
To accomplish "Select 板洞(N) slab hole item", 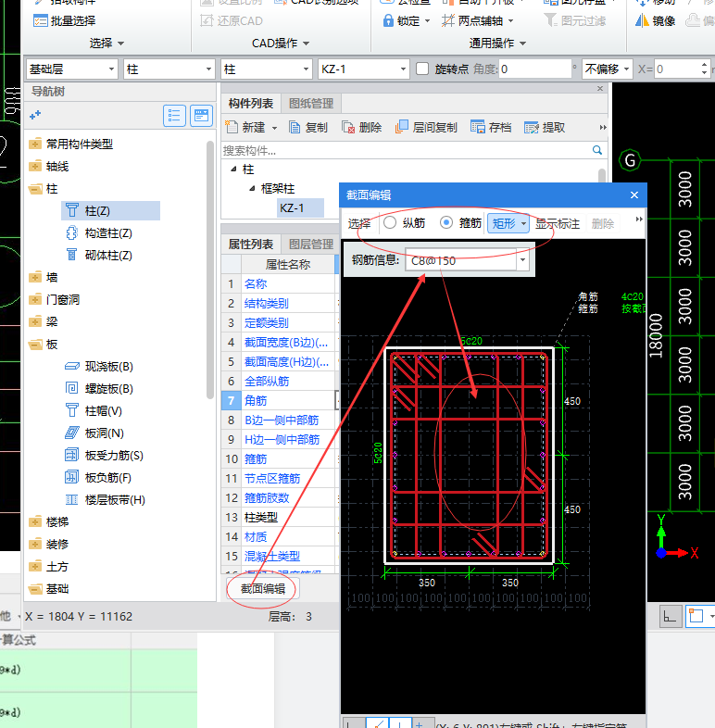I will tap(94, 433).
